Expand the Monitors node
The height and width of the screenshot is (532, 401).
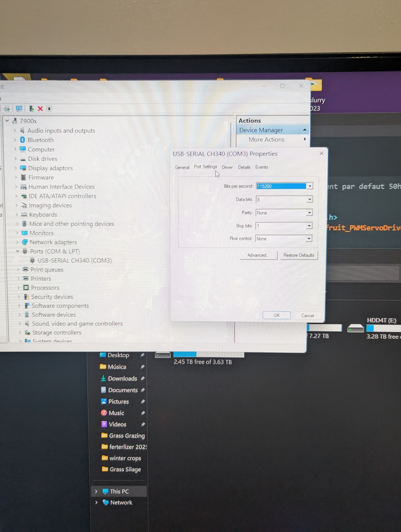click(x=17, y=233)
